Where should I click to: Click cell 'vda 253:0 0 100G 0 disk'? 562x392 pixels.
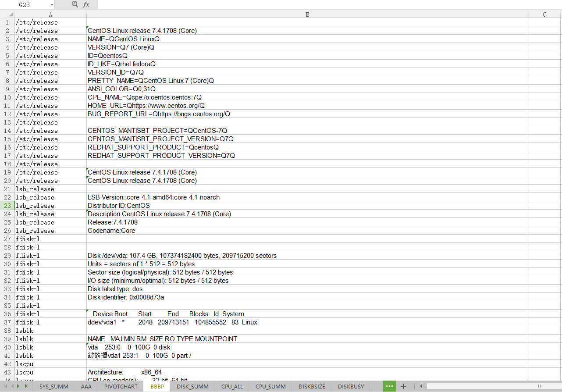(x=308, y=347)
